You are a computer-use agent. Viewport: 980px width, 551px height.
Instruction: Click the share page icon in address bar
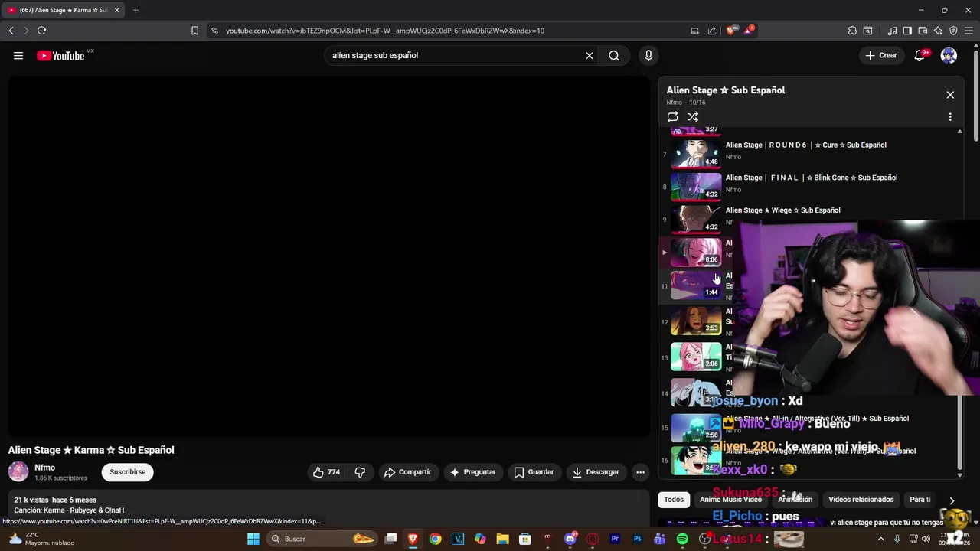pos(712,31)
